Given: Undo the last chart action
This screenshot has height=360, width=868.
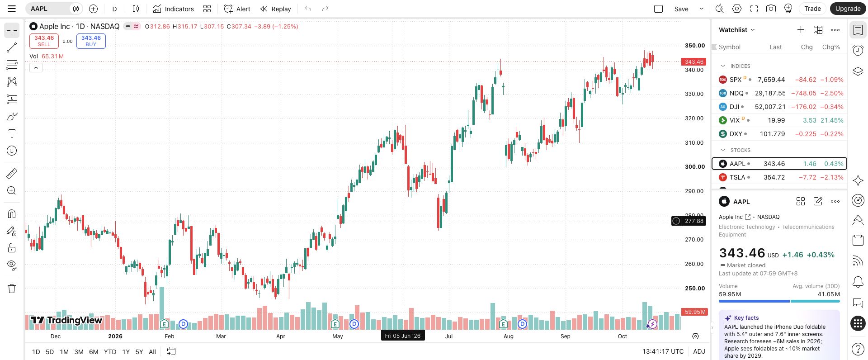Looking at the screenshot, I should click(x=308, y=9).
